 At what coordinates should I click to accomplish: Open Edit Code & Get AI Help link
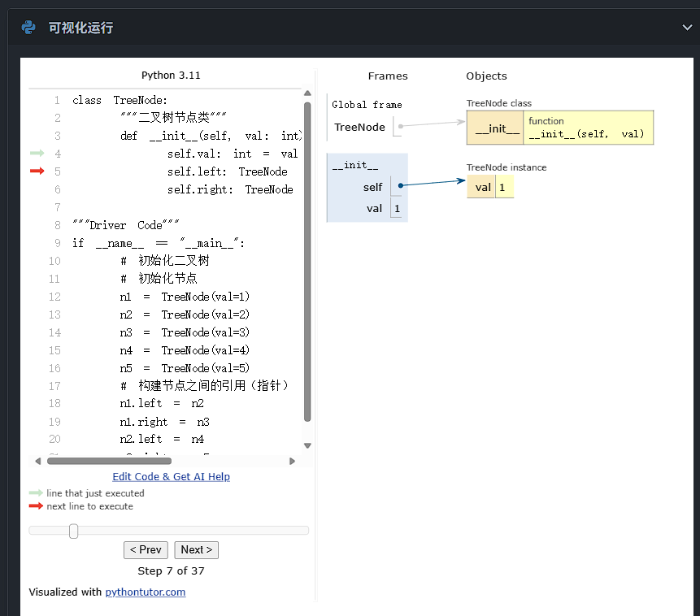pyautogui.click(x=171, y=477)
